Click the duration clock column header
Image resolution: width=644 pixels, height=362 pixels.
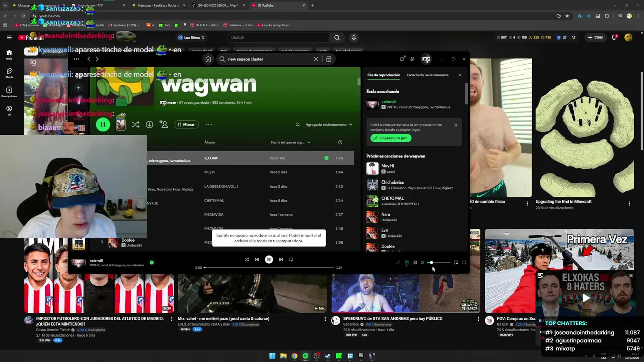[x=340, y=142]
